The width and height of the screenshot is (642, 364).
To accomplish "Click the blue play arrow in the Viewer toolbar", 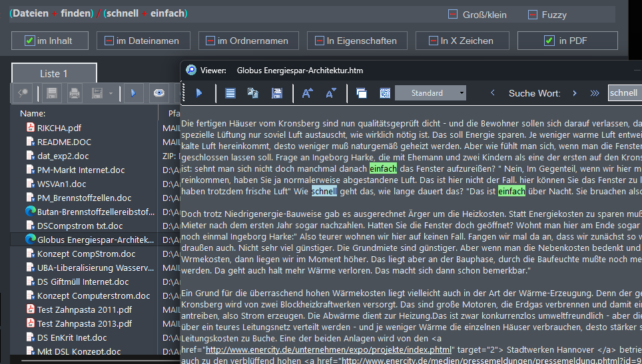I will coord(199,93).
